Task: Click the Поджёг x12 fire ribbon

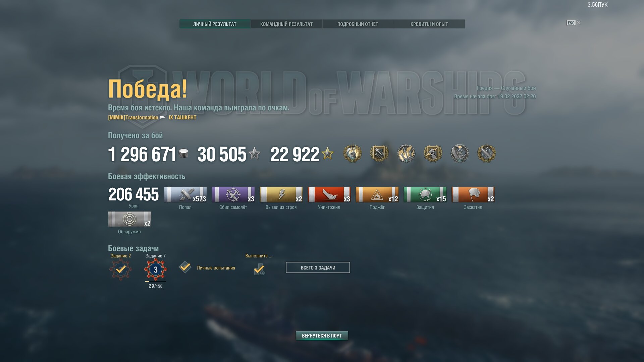Action: [x=377, y=195]
